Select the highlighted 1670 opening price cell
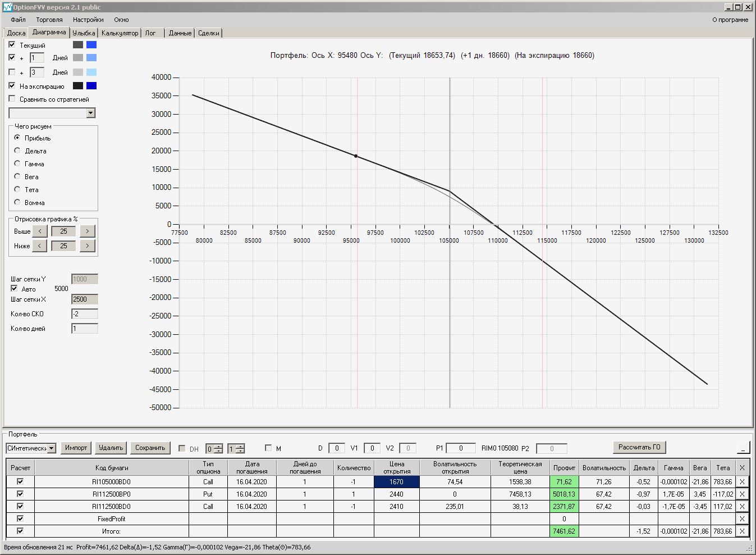 [396, 481]
